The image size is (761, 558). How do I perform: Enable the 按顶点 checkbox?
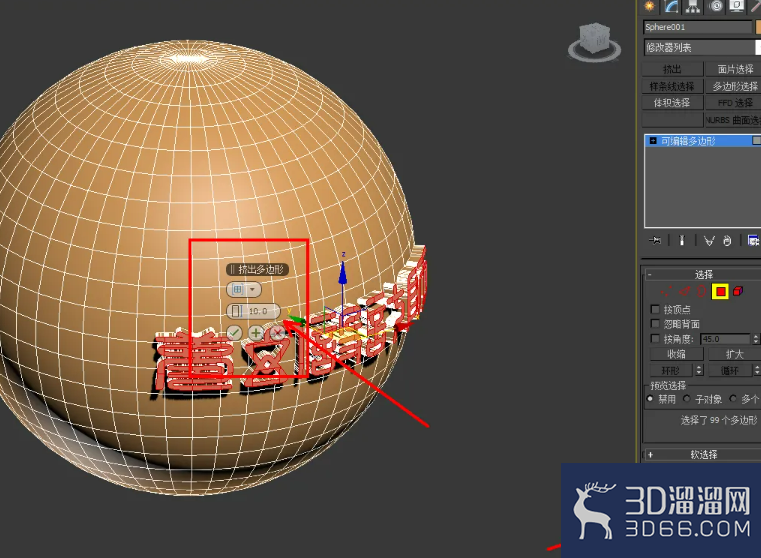(x=655, y=309)
